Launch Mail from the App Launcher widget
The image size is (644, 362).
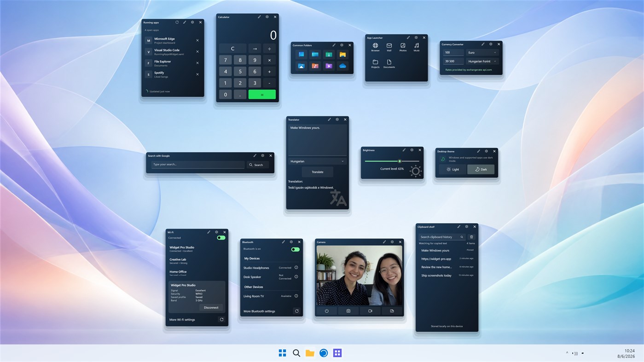tap(389, 47)
